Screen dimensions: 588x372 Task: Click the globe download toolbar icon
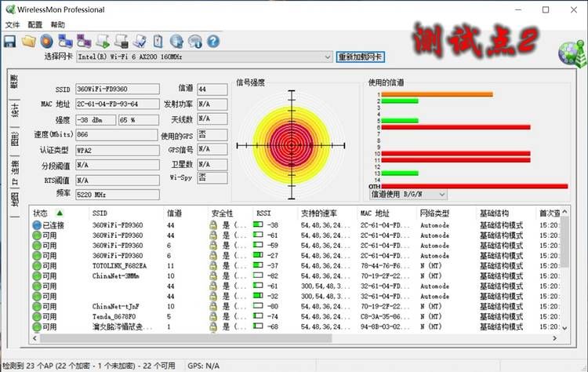pos(176,42)
